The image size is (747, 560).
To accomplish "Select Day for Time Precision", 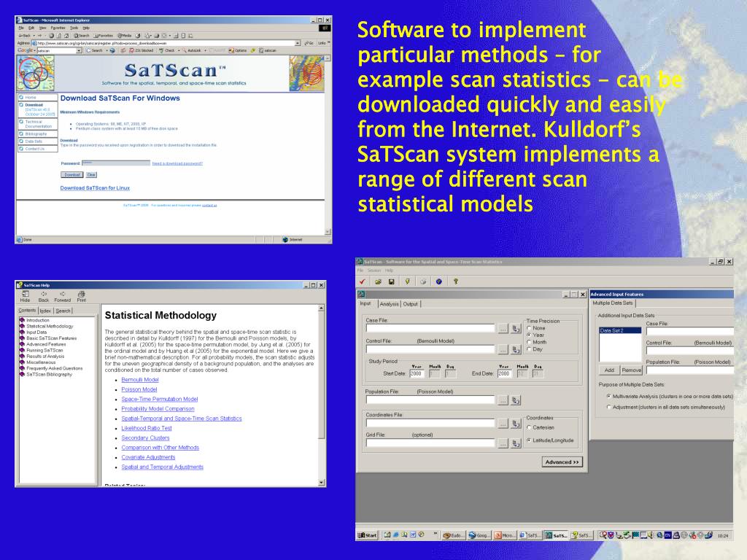I will click(535, 349).
